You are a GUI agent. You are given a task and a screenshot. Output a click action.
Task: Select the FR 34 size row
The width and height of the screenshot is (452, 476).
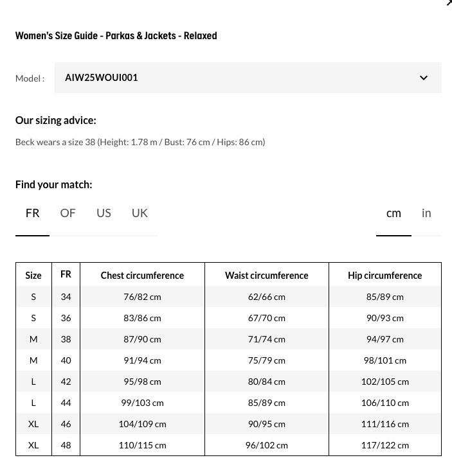pyautogui.click(x=66, y=297)
